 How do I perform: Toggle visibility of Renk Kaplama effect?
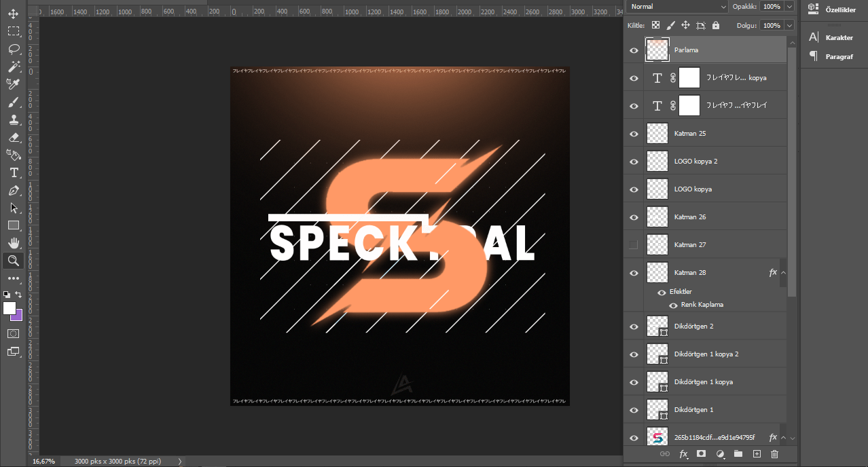point(673,305)
